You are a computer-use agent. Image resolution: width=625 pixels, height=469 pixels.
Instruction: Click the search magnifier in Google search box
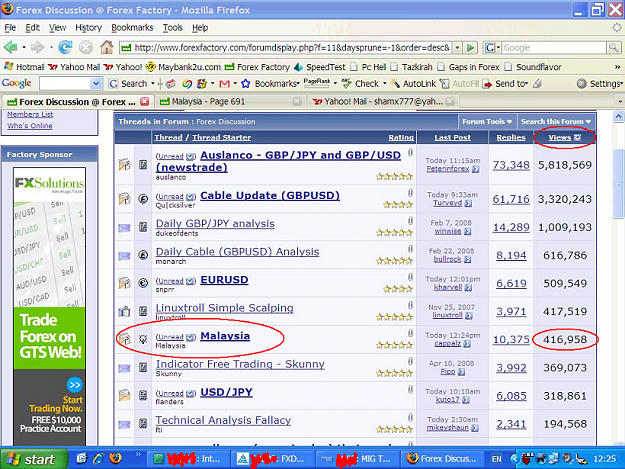pos(613,48)
